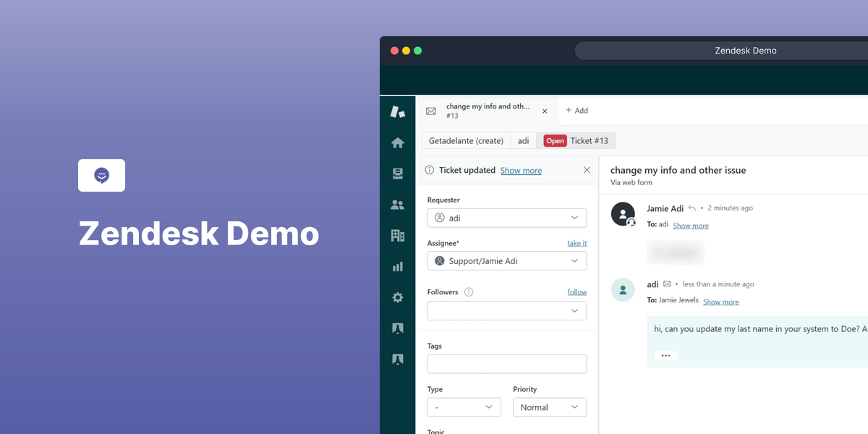The width and height of the screenshot is (868, 434).
Task: Open the Followers dropdown
Action: pyautogui.click(x=507, y=311)
